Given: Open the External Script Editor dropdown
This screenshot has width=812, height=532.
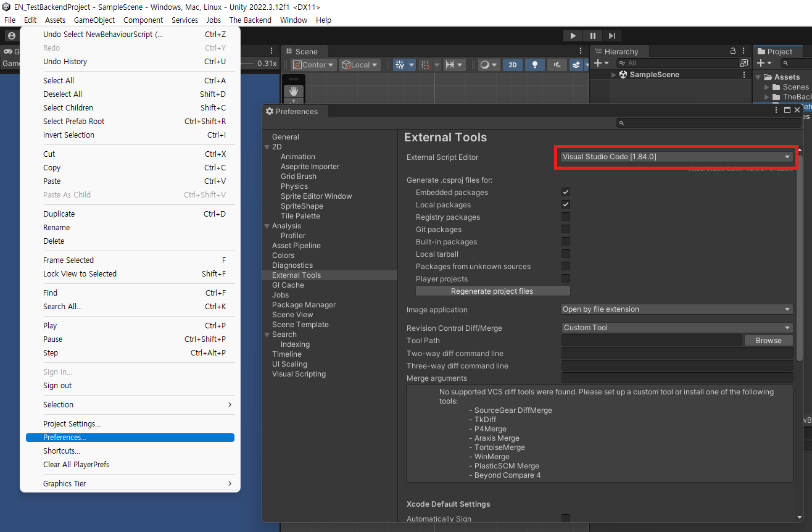Looking at the screenshot, I should pyautogui.click(x=676, y=157).
